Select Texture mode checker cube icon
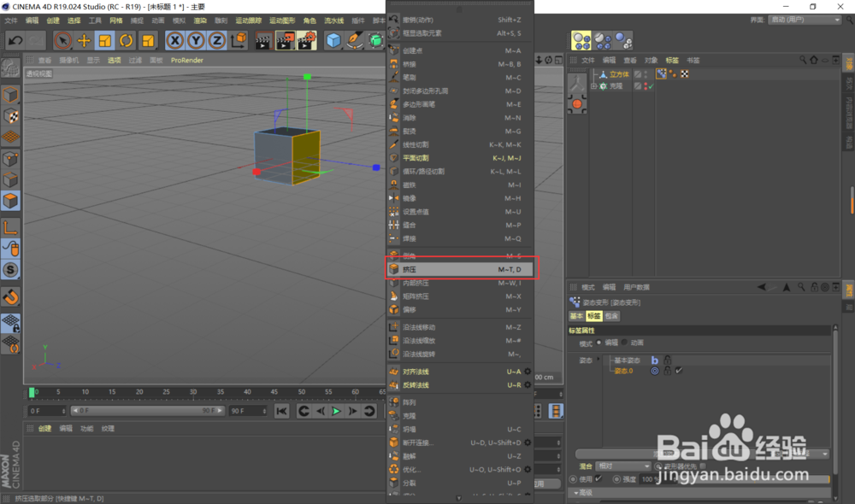Screen dimensions: 855x504 [10, 116]
